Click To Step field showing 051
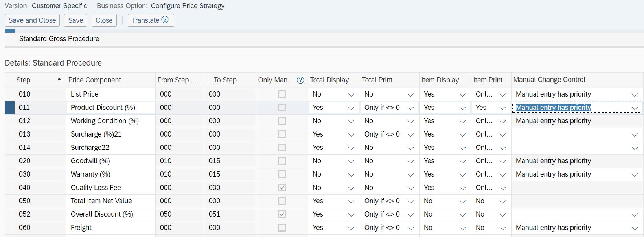The height and width of the screenshot is (237, 644). pos(230,214)
